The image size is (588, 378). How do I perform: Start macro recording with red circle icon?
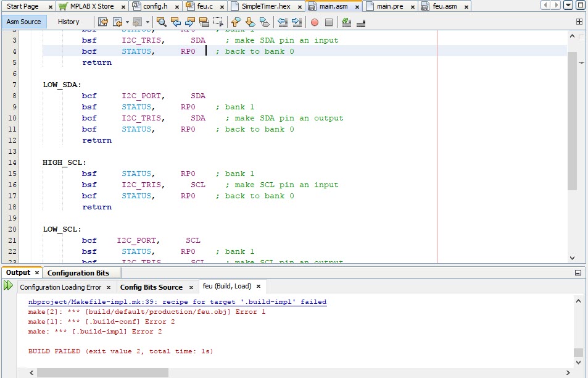pos(315,20)
